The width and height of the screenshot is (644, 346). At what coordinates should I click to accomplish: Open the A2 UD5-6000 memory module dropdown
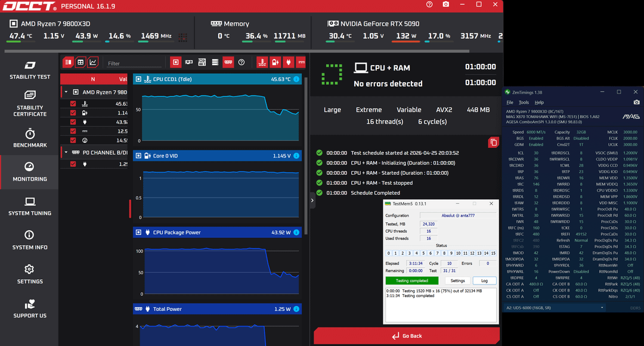pyautogui.click(x=554, y=308)
